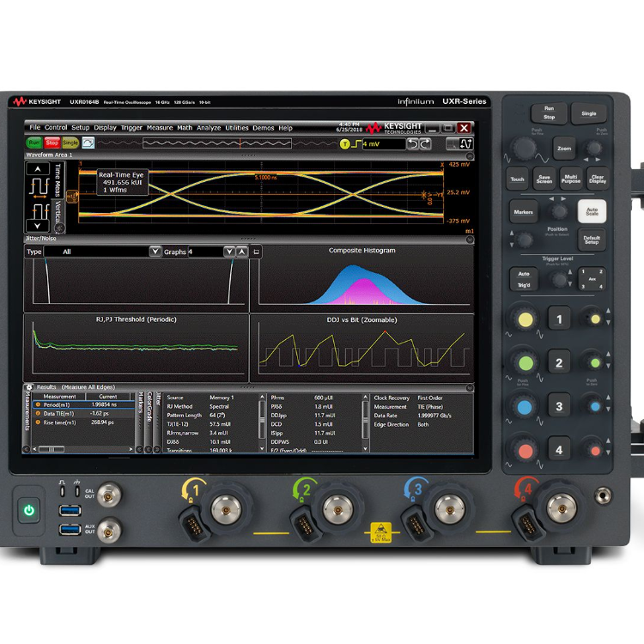Click the trigger level field showing 4 mV
Image resolution: width=644 pixels, height=644 pixels.
[384, 144]
